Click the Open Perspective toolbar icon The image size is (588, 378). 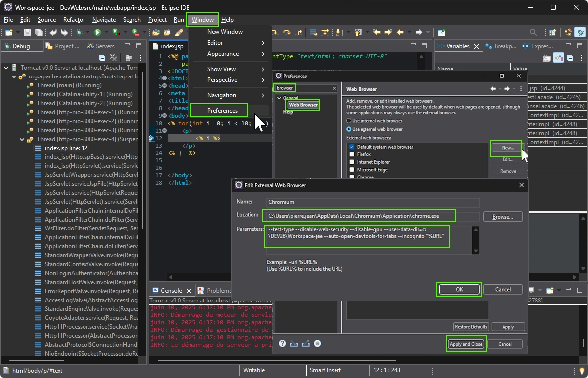pyautogui.click(x=552, y=33)
